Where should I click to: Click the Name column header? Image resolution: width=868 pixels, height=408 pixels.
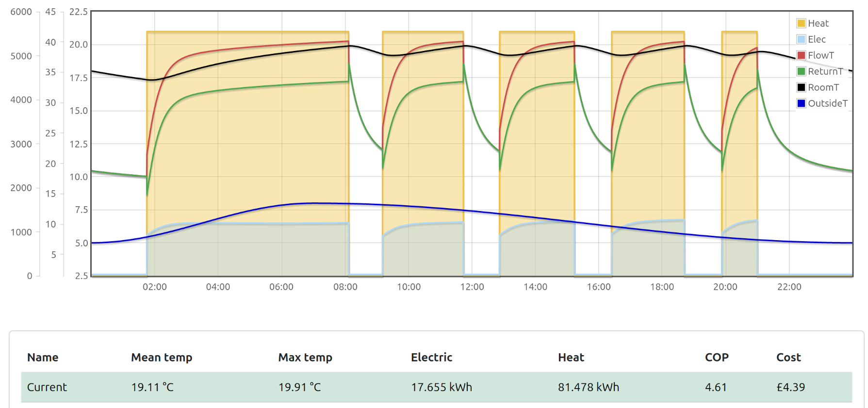pyautogui.click(x=43, y=358)
